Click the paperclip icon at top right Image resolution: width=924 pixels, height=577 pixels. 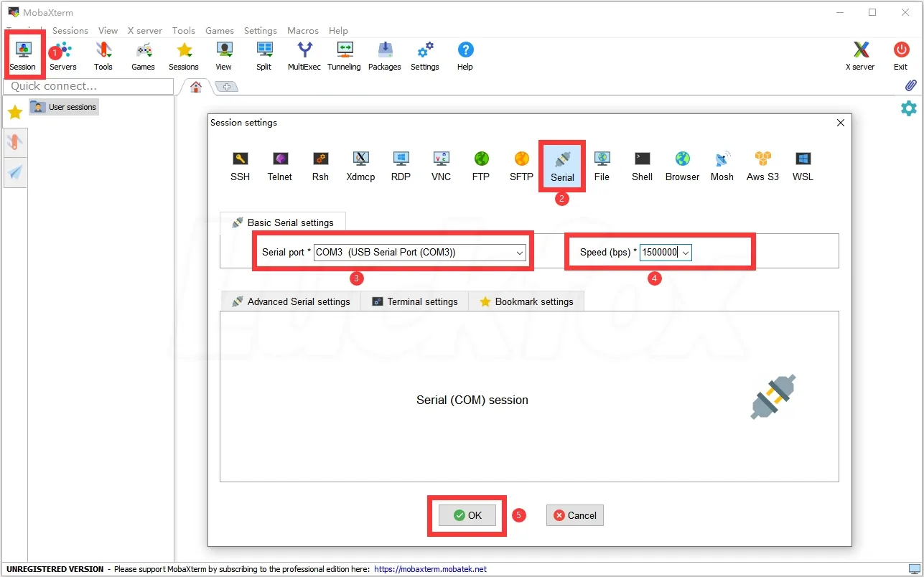(x=910, y=85)
